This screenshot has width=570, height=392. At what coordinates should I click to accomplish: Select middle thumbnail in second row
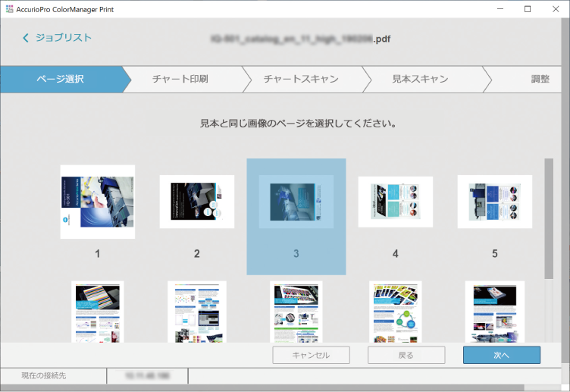(296, 311)
